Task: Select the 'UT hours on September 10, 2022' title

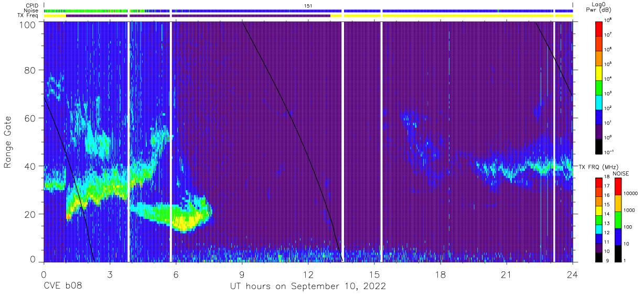Action: point(308,287)
